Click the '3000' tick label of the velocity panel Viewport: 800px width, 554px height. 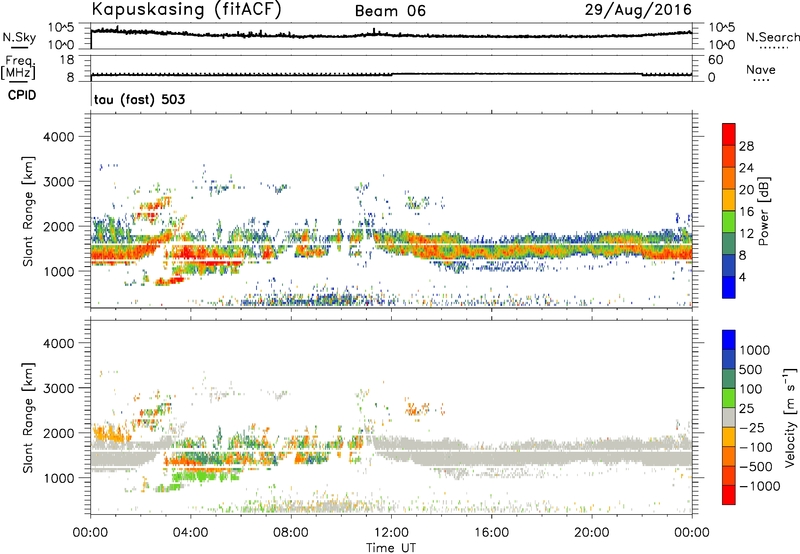click(x=58, y=388)
